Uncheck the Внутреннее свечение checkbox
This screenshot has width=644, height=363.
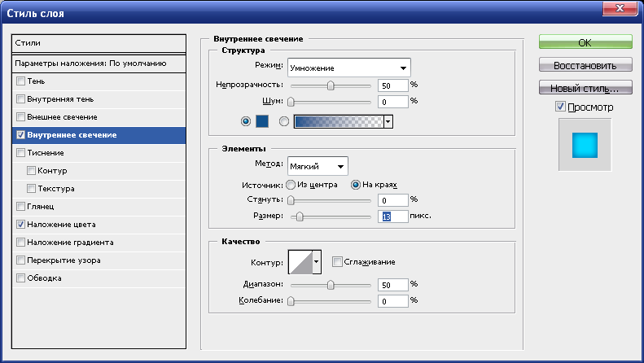click(20, 134)
